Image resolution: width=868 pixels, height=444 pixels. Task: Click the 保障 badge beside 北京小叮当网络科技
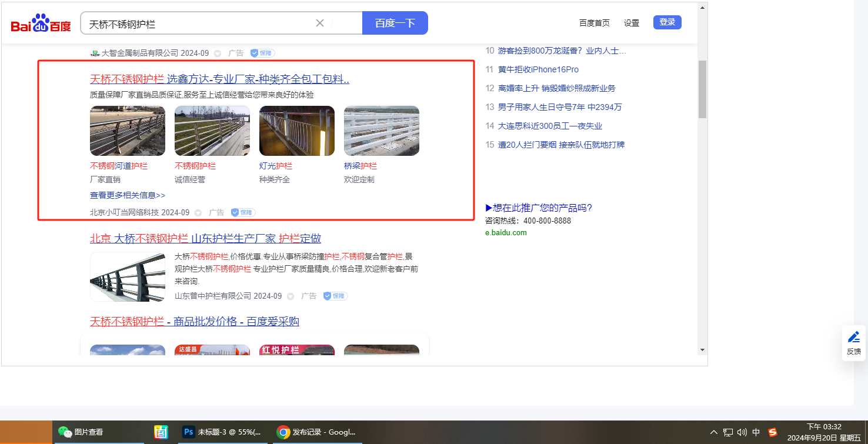point(243,212)
